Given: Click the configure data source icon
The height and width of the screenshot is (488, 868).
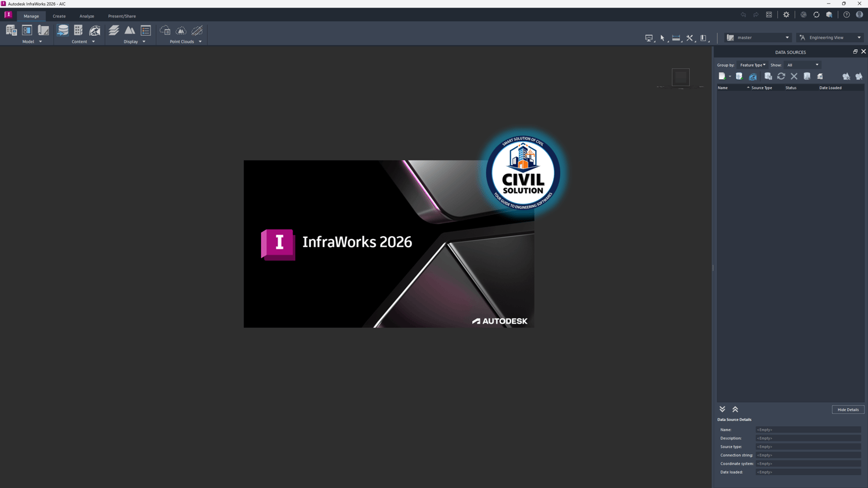Looking at the screenshot, I should click(x=768, y=76).
